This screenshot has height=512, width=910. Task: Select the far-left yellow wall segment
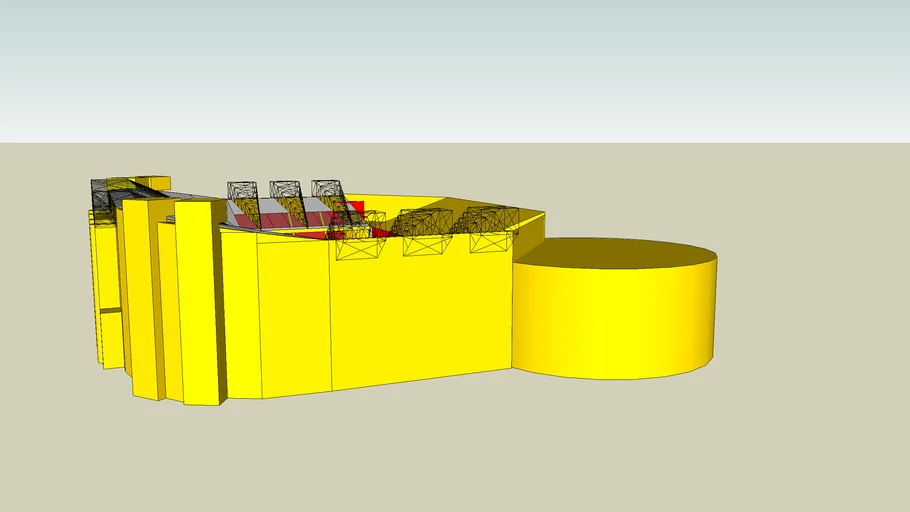pyautogui.click(x=107, y=290)
